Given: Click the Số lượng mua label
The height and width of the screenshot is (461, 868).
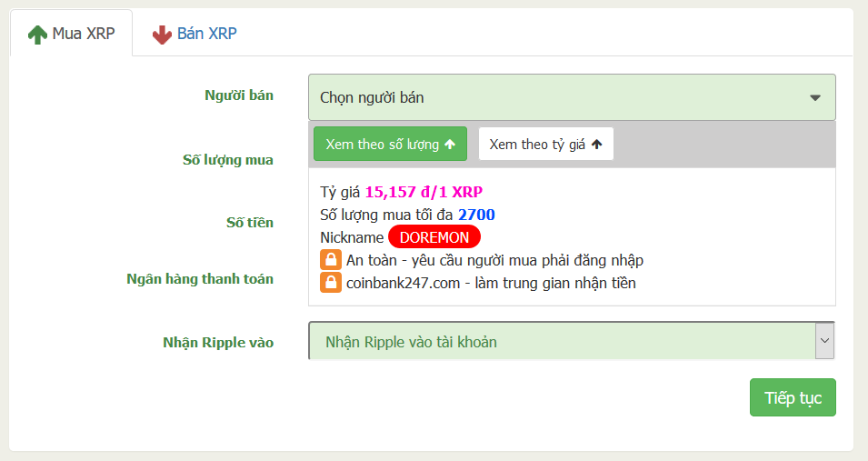Looking at the screenshot, I should click(228, 160).
